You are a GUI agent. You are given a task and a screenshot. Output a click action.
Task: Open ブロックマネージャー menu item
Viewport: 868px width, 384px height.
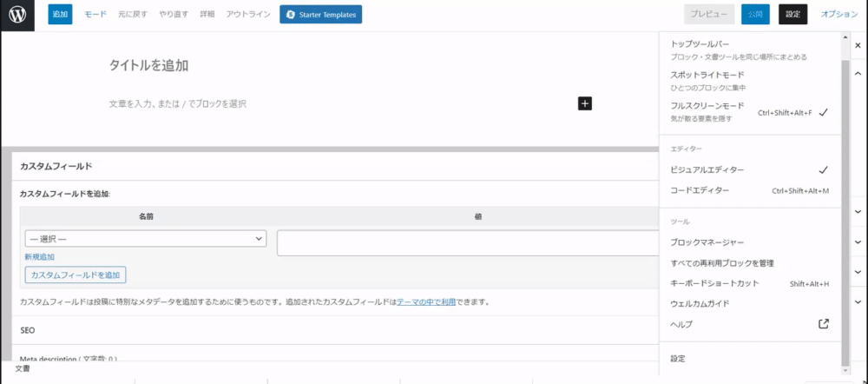[750, 242]
